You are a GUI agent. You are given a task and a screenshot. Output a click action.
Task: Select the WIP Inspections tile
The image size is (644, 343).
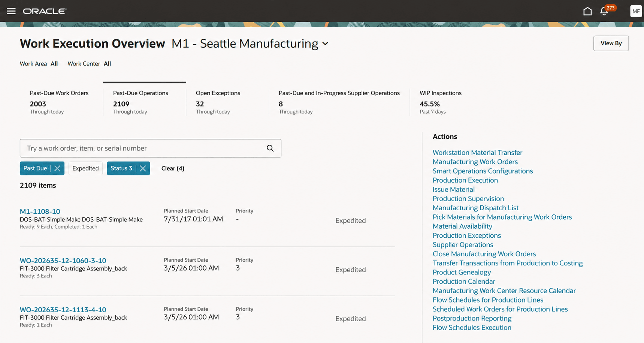441,102
